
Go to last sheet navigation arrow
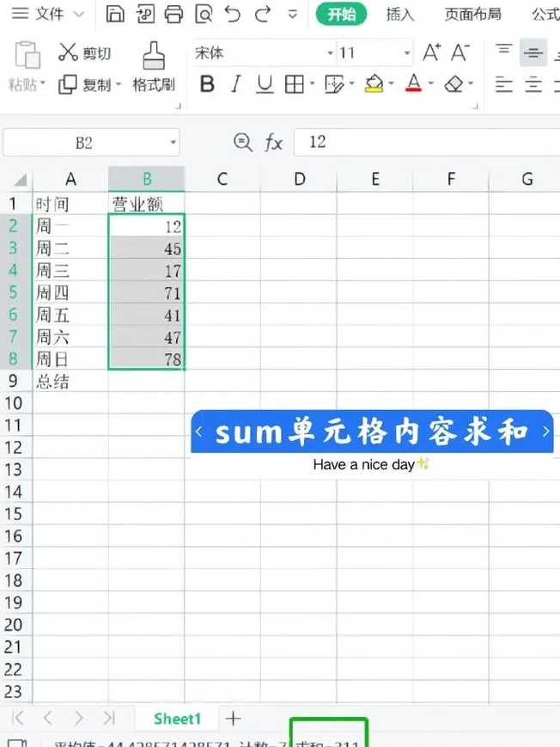[109, 718]
